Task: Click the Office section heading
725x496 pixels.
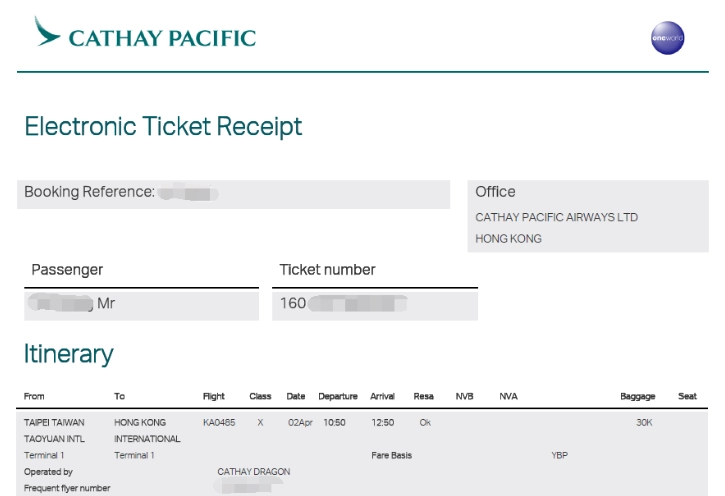Action: pyautogui.click(x=495, y=192)
